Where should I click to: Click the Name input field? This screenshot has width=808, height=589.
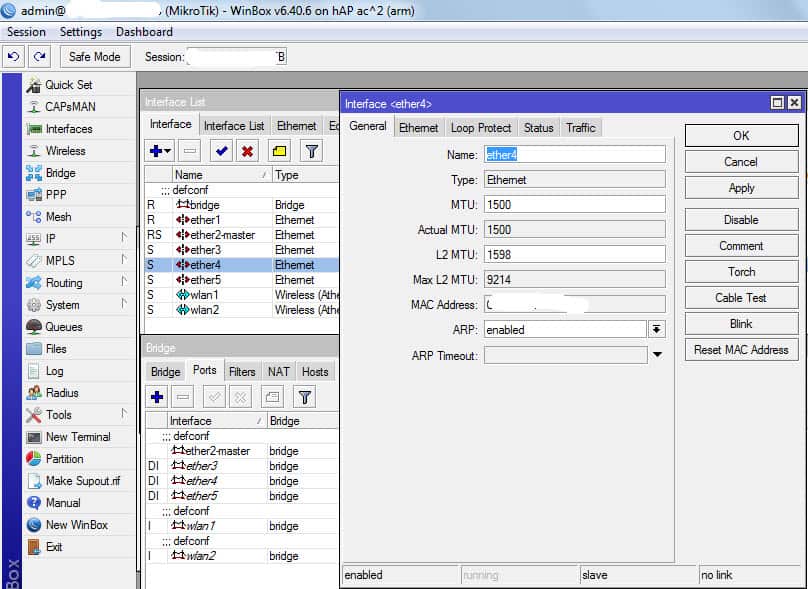[575, 155]
